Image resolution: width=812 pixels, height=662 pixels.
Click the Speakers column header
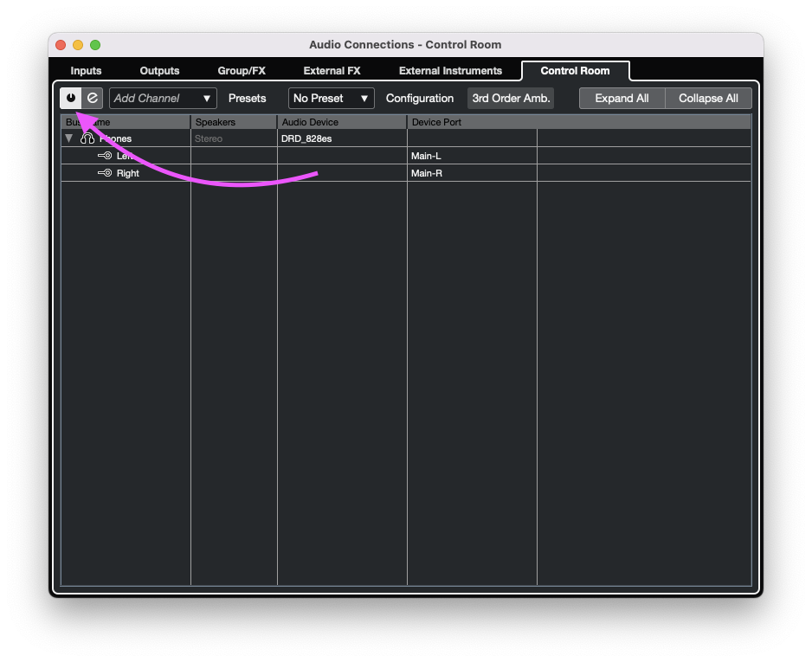(x=233, y=122)
